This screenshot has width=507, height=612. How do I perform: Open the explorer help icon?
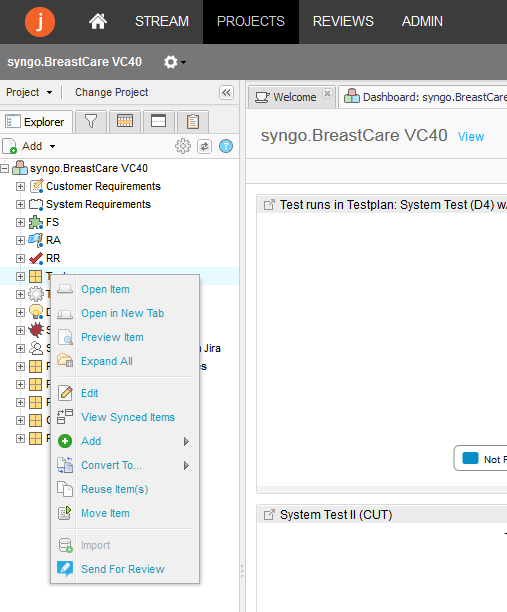pos(226,146)
